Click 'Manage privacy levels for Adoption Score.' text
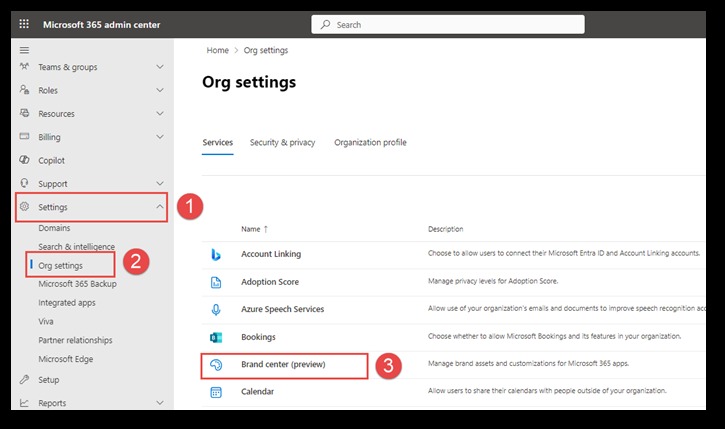This screenshot has width=725, height=429. (493, 281)
